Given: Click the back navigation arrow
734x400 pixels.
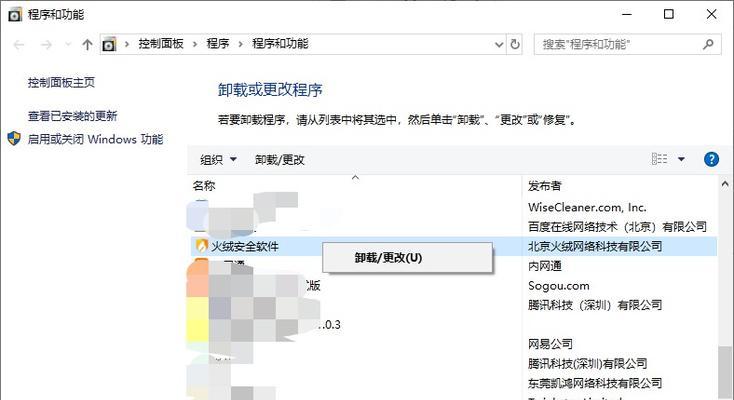Looking at the screenshot, I should pos(19,45).
